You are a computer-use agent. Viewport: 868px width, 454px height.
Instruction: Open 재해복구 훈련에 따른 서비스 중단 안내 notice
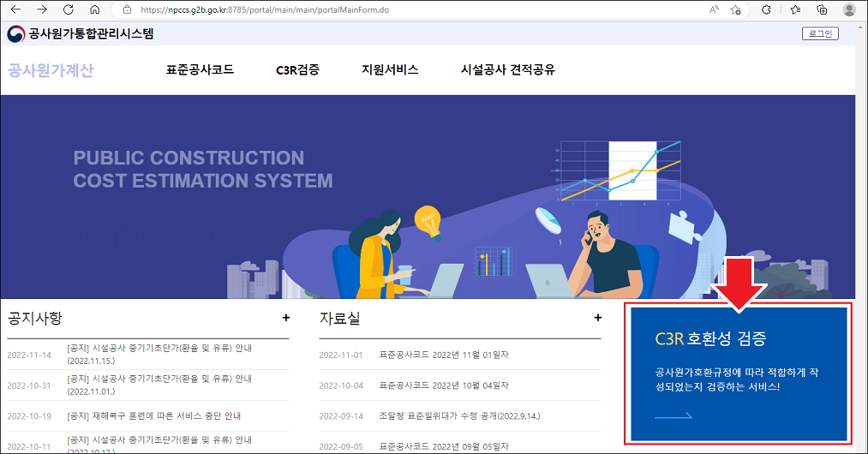click(154, 415)
